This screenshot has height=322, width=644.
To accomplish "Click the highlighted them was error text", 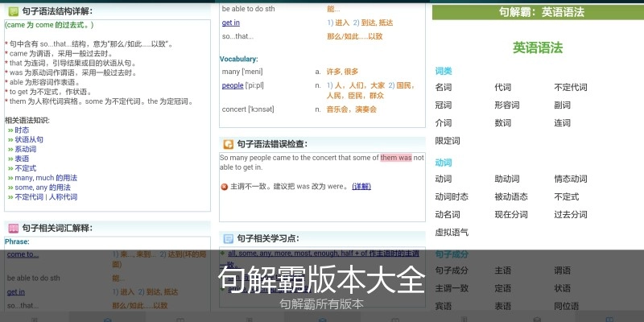I will pyautogui.click(x=396, y=158).
